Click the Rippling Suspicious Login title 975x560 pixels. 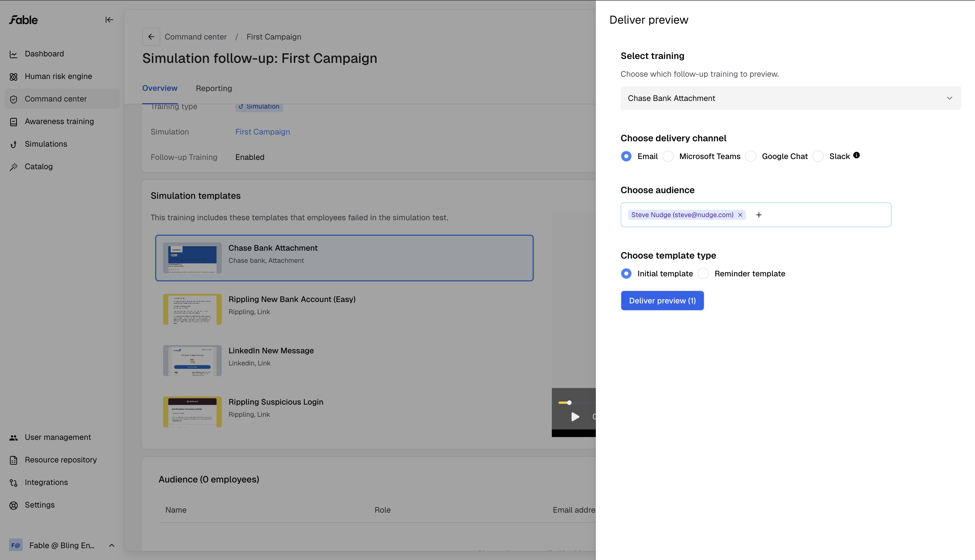[x=276, y=402]
